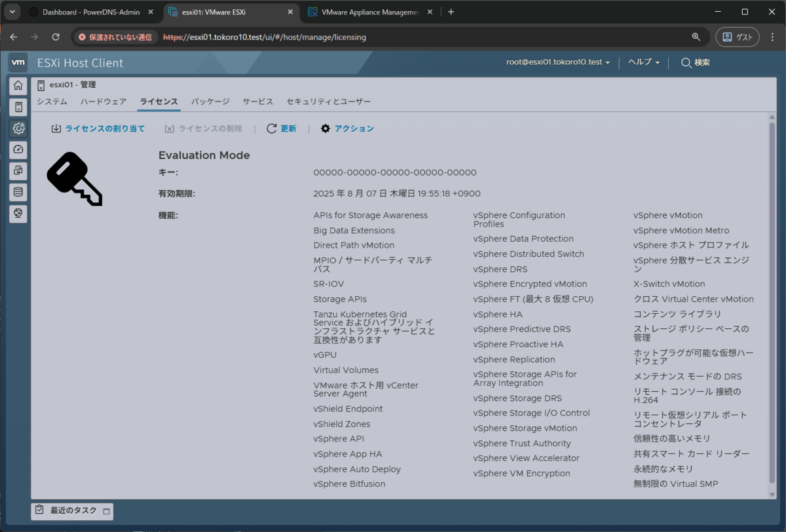Click the 'vShield Zones' feature text
Image resolution: width=786 pixels, height=532 pixels.
[342, 425]
